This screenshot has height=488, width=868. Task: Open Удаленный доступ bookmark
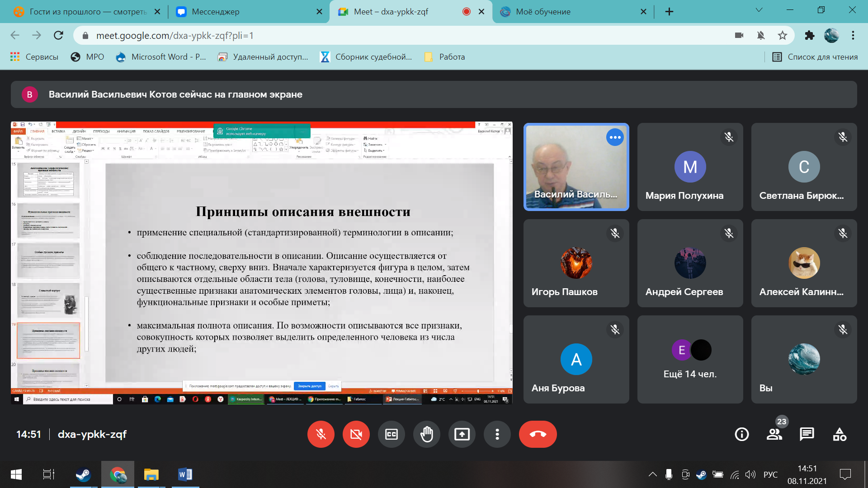pyautogui.click(x=263, y=57)
